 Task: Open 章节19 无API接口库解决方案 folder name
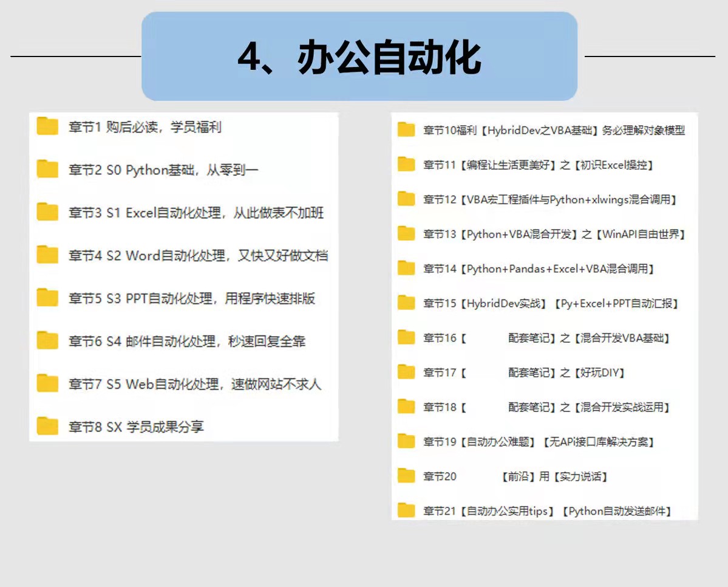(539, 442)
